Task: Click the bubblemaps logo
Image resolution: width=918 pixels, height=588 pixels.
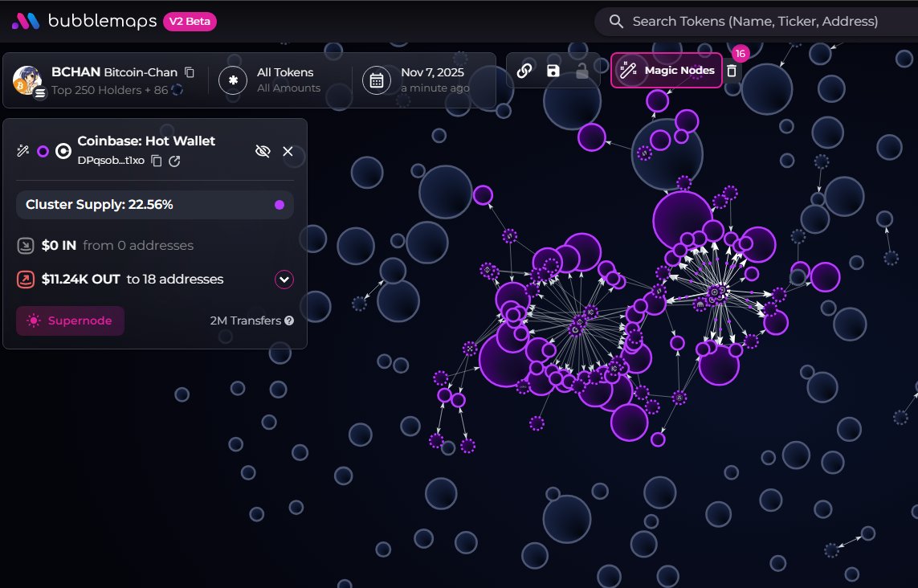Action: click(84, 22)
